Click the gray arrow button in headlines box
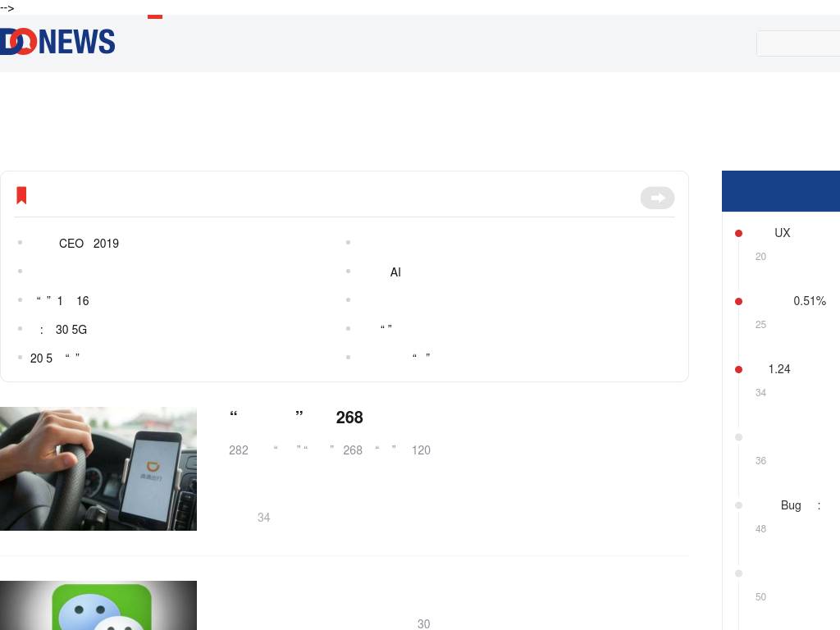This screenshot has width=840, height=630. click(x=657, y=198)
